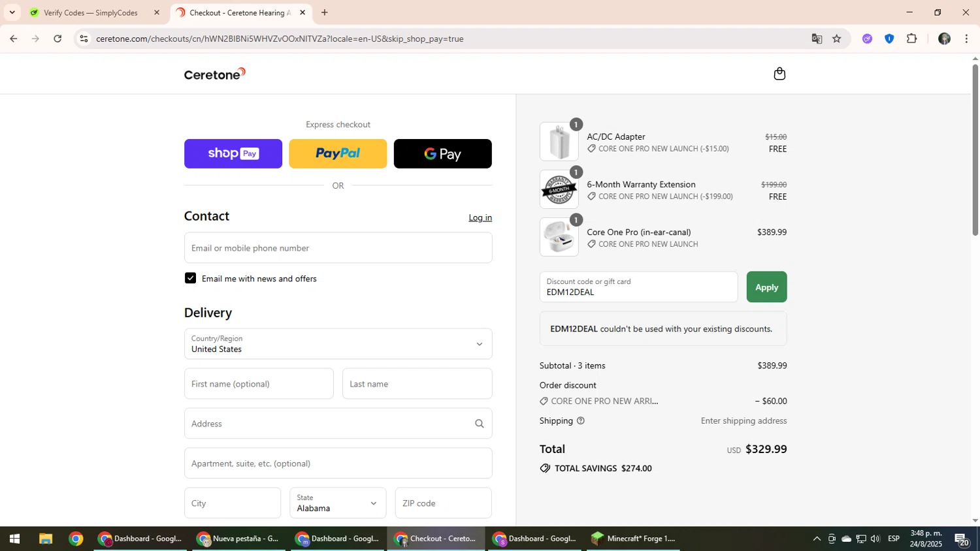Image resolution: width=980 pixels, height=551 pixels.
Task: Focus the Email or mobile phone number field
Action: point(338,248)
